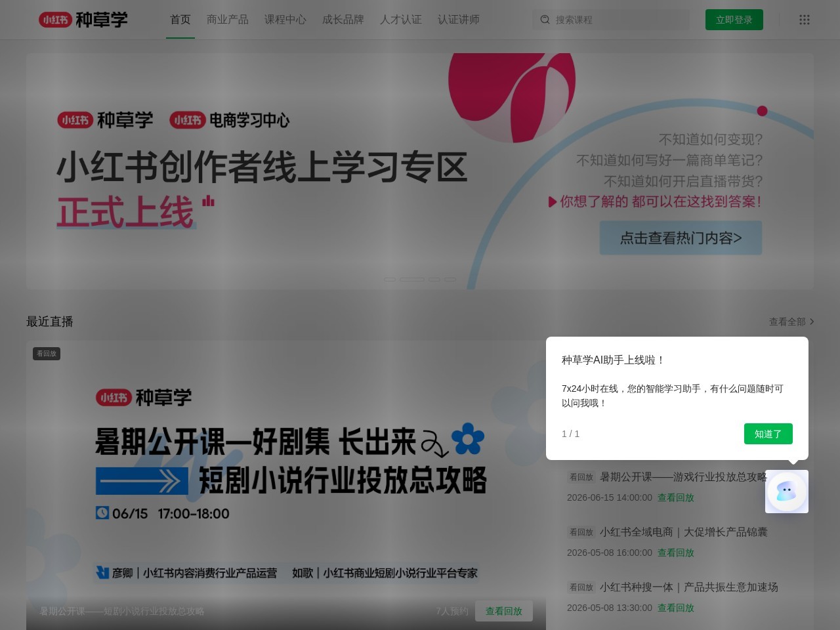
Task: Click 查看回放 button on the live card
Action: tap(504, 611)
